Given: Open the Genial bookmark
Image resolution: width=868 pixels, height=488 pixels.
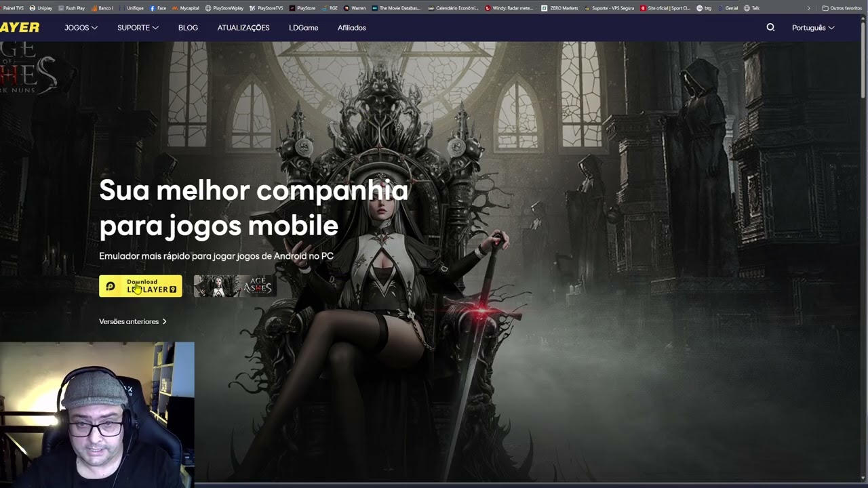Looking at the screenshot, I should tap(728, 8).
